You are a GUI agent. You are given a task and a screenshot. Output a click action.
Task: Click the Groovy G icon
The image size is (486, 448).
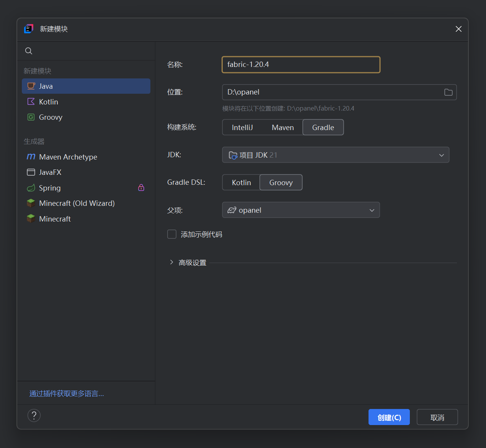click(31, 117)
